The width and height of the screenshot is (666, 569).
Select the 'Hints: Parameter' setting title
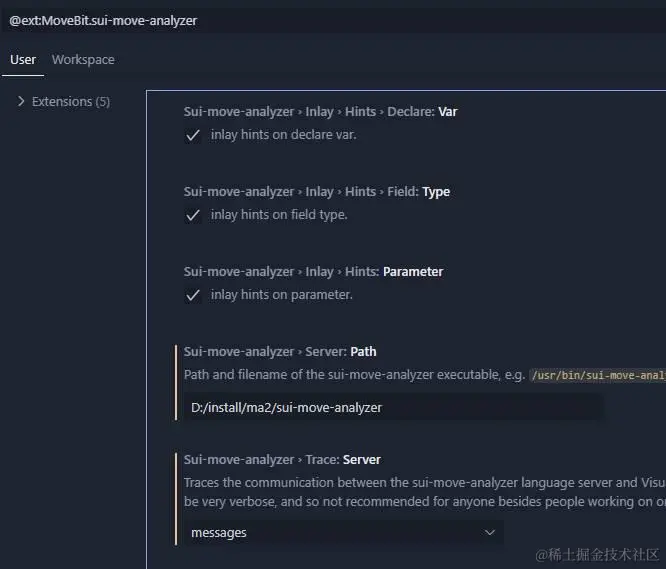[313, 272]
